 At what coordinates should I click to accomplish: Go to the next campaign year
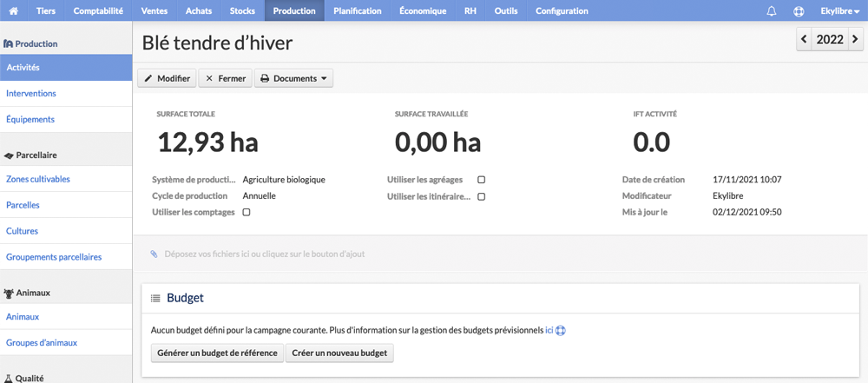pyautogui.click(x=855, y=39)
